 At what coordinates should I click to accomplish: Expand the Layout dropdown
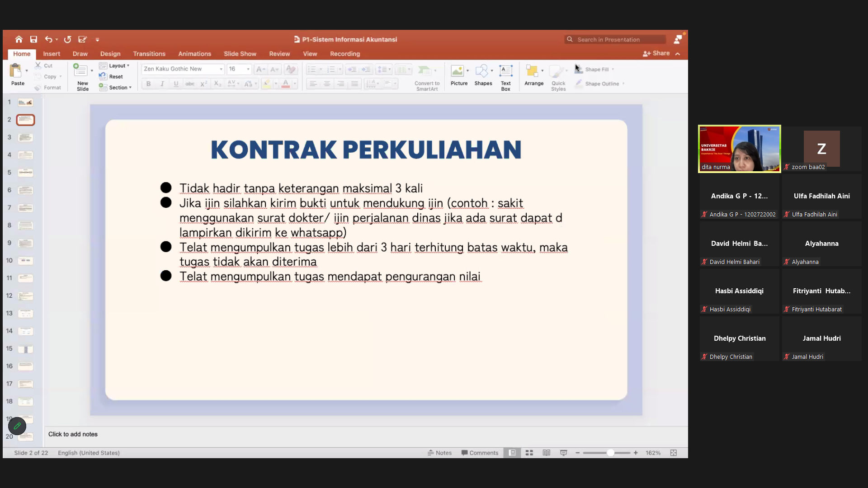pos(114,66)
